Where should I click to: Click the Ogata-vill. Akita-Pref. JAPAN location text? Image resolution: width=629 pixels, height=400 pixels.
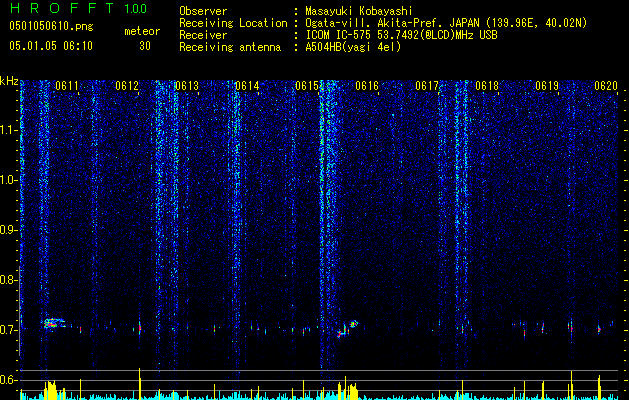pyautogui.click(x=446, y=23)
